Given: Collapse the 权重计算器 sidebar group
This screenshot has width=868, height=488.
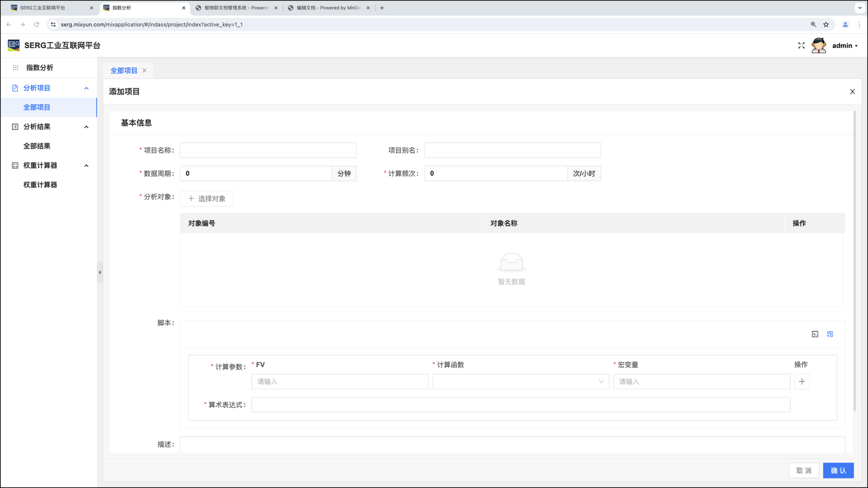Looking at the screenshot, I should (x=86, y=166).
